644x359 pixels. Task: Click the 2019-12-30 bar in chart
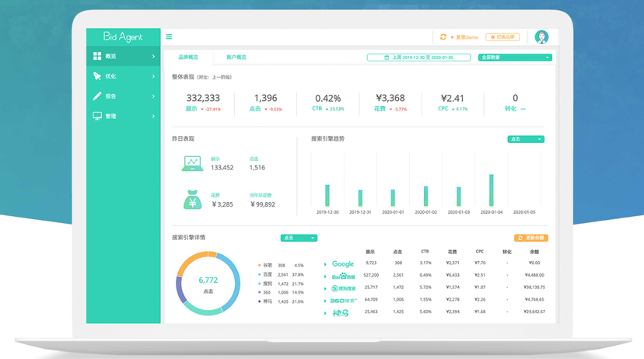[x=327, y=195]
